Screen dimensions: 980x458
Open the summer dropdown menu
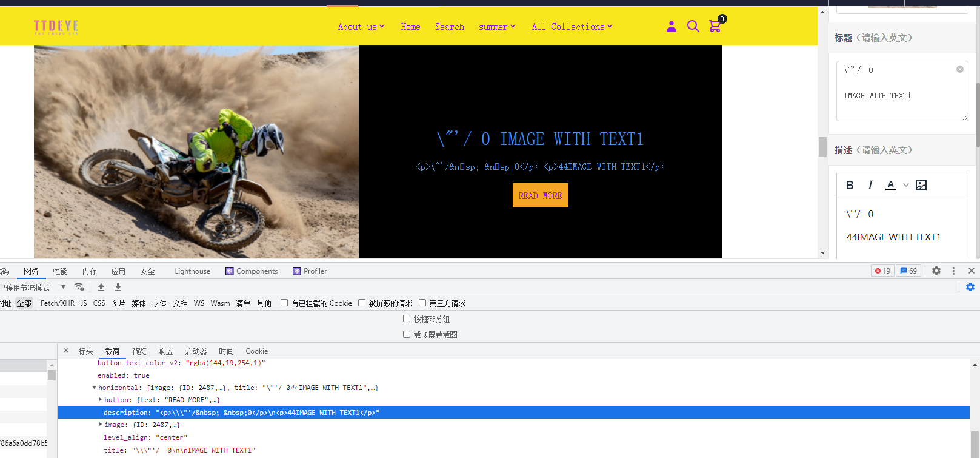pos(497,27)
